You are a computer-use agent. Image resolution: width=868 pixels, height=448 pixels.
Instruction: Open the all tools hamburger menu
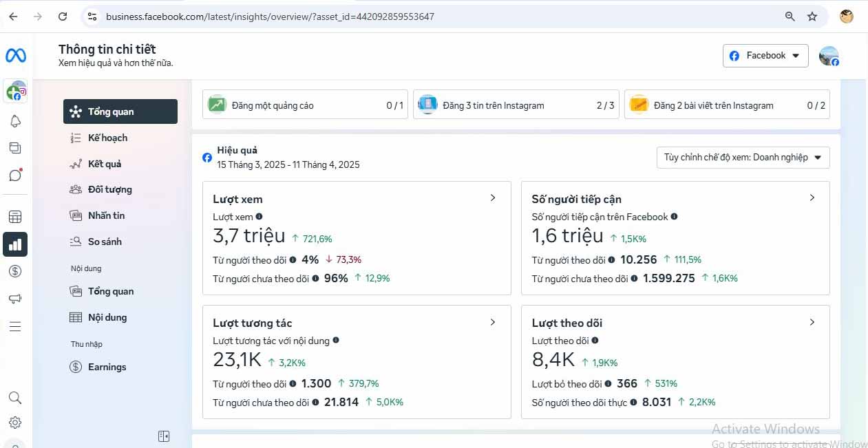(15, 326)
